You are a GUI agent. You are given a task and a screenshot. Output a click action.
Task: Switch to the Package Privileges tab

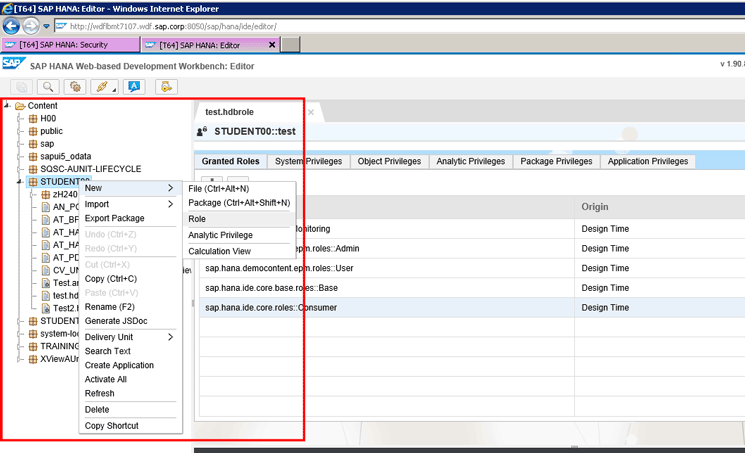pos(556,161)
